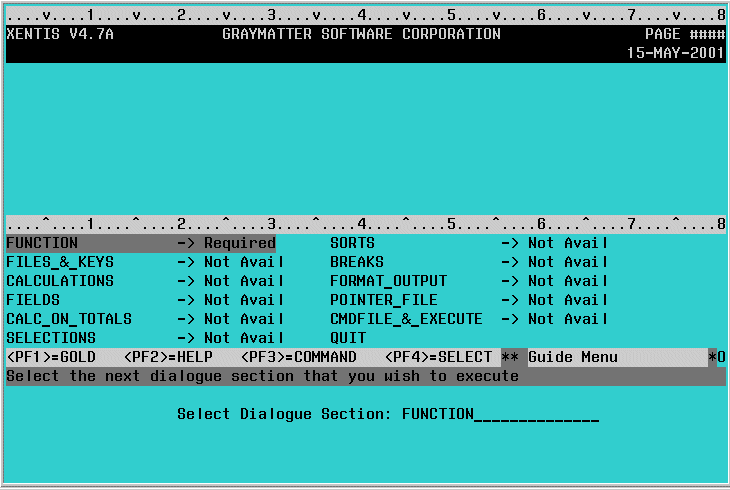
Task: Select the FORMAT_OUTPUT entry
Action: click(x=388, y=281)
